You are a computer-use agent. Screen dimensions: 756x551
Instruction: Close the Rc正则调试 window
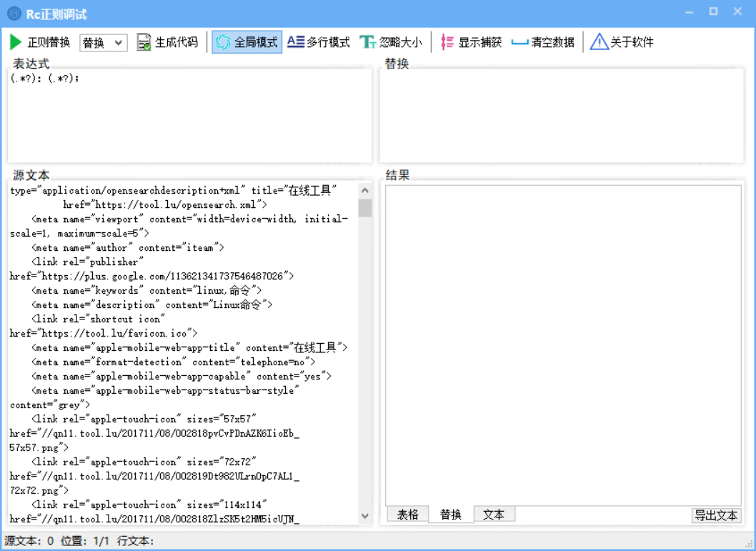(x=737, y=11)
